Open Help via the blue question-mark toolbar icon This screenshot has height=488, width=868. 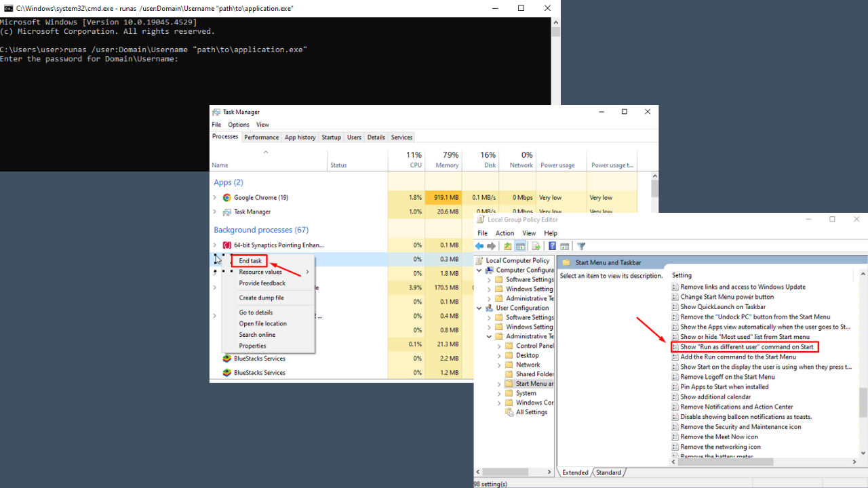point(553,246)
